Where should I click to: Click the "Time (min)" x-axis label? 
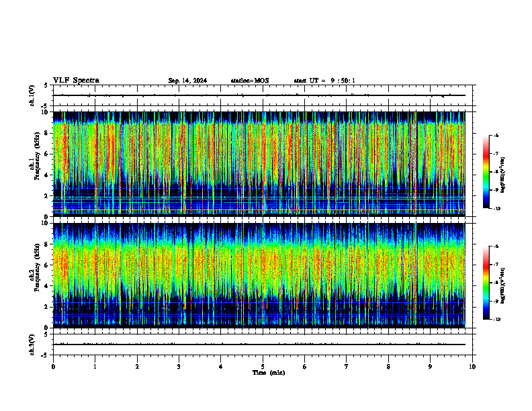(269, 373)
